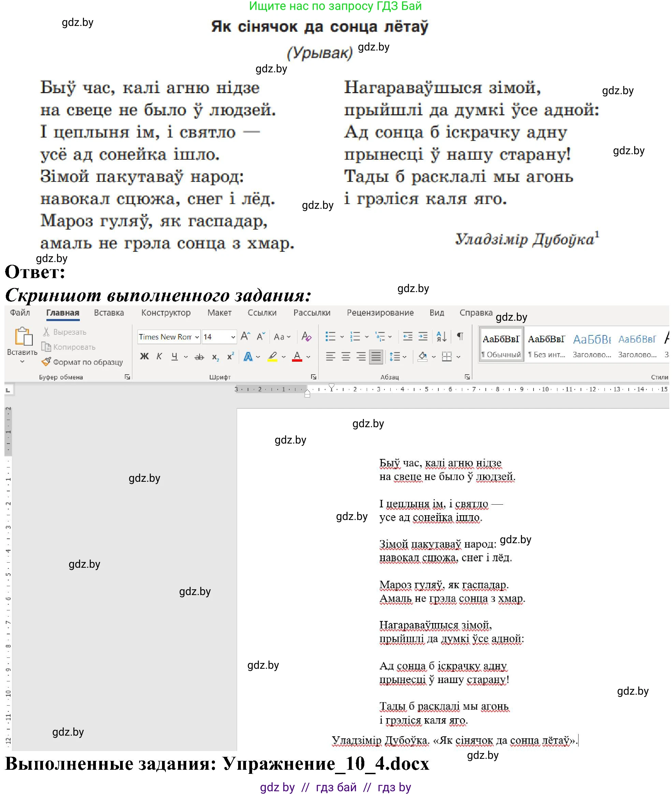The width and height of the screenshot is (672, 795).
Task: Increase font size with the A-up icon
Action: click(245, 336)
